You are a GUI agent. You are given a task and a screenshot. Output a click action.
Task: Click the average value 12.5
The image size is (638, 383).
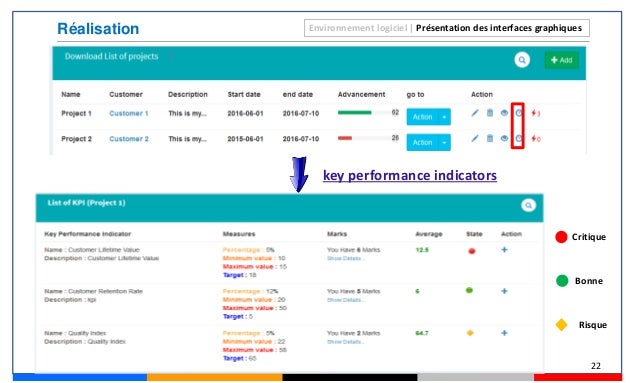click(422, 249)
